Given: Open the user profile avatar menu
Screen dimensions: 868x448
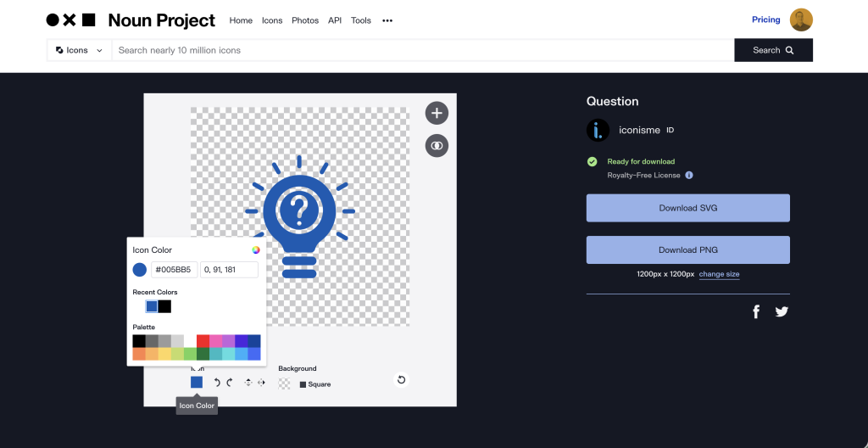Looking at the screenshot, I should 801,20.
